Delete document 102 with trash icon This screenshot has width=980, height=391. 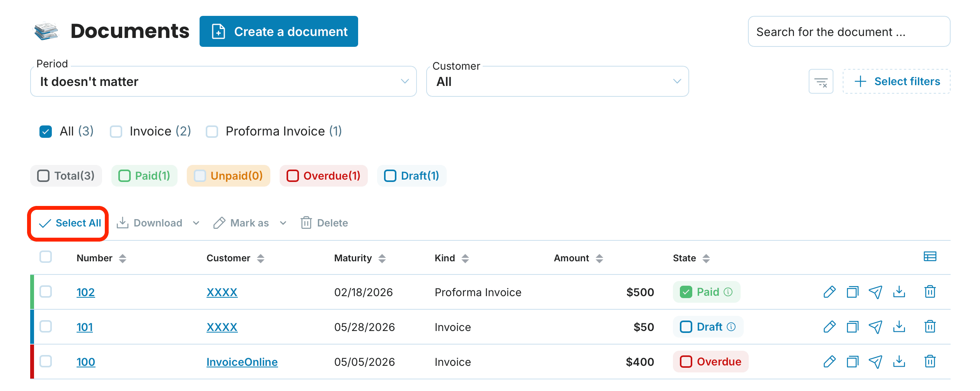point(930,292)
